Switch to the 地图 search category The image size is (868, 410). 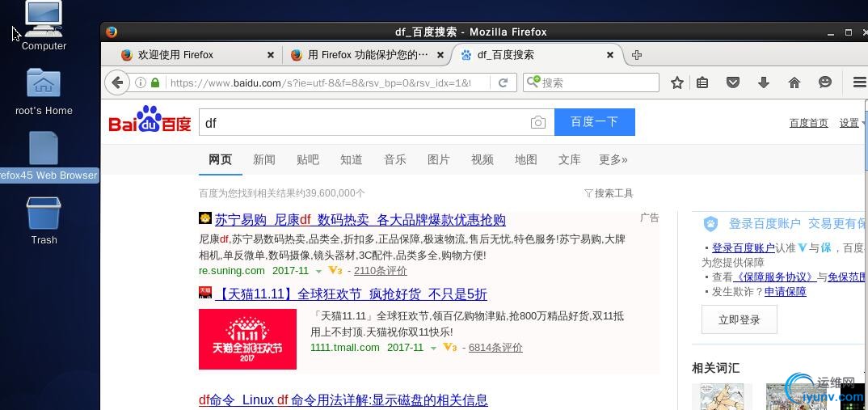526,159
